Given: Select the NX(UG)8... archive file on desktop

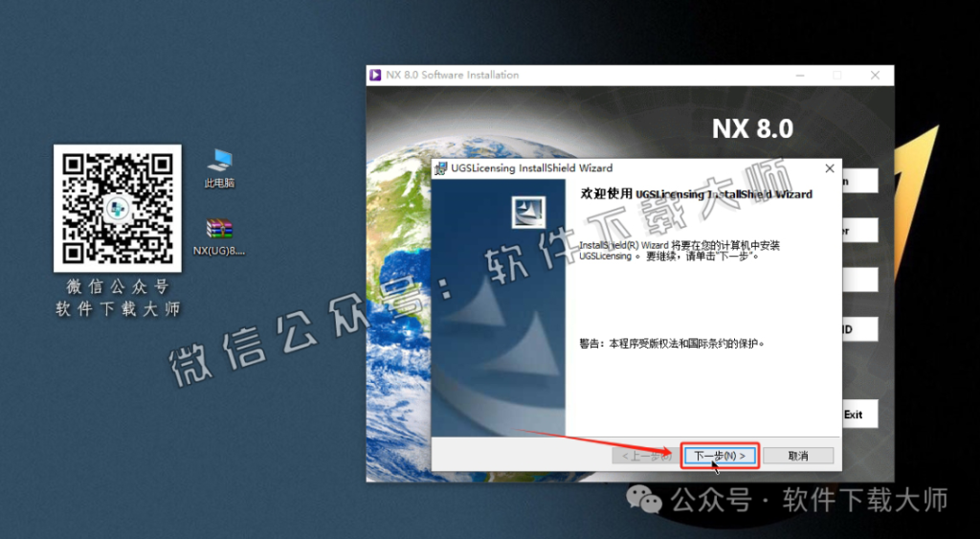Looking at the screenshot, I should click(219, 237).
